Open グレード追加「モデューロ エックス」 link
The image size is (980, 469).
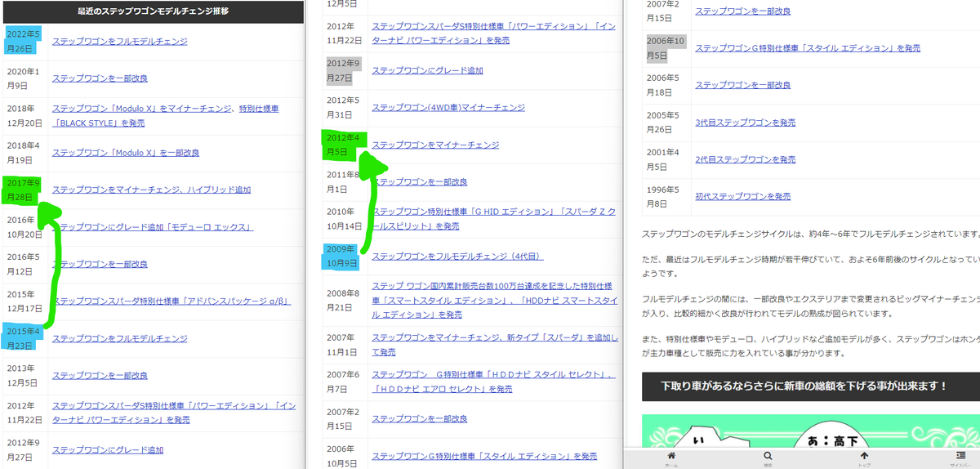click(x=153, y=226)
